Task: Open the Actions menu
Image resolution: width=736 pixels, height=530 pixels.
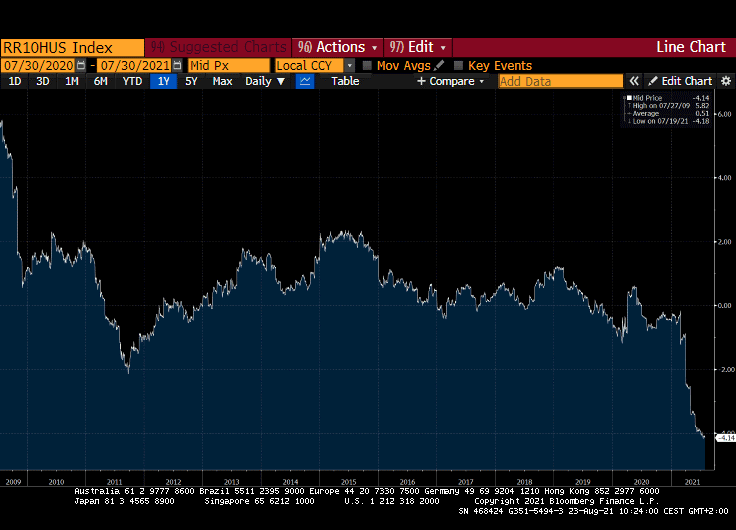Action: (337, 47)
